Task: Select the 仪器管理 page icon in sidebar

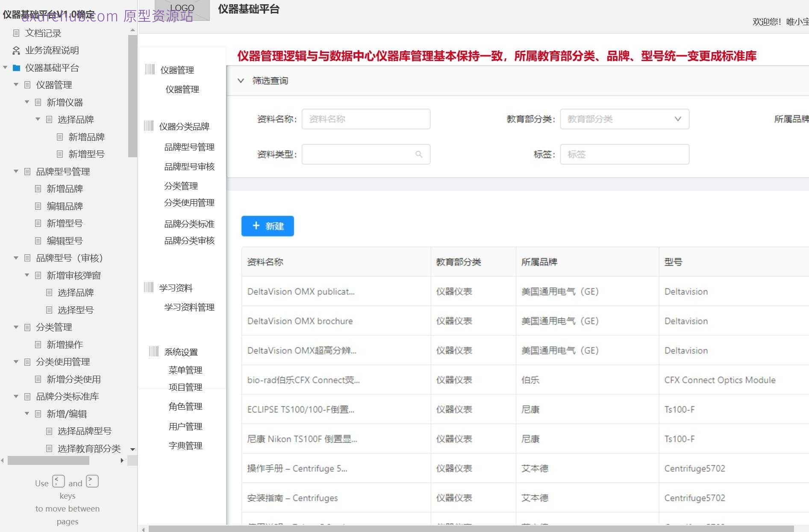Action: [x=26, y=85]
